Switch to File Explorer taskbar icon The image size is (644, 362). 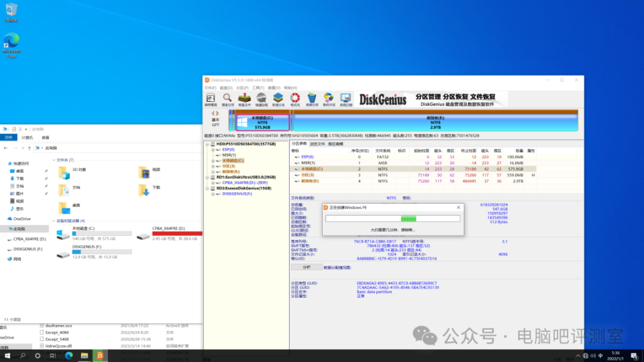85,356
